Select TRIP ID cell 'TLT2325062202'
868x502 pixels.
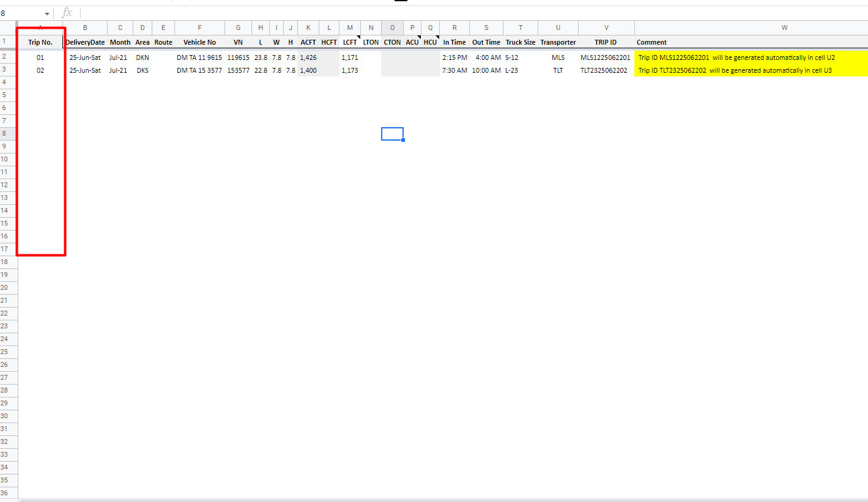pos(606,70)
